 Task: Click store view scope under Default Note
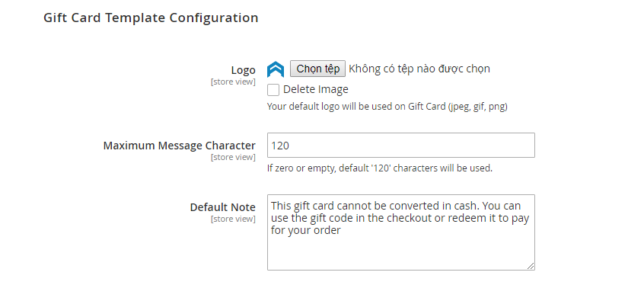[x=233, y=219]
